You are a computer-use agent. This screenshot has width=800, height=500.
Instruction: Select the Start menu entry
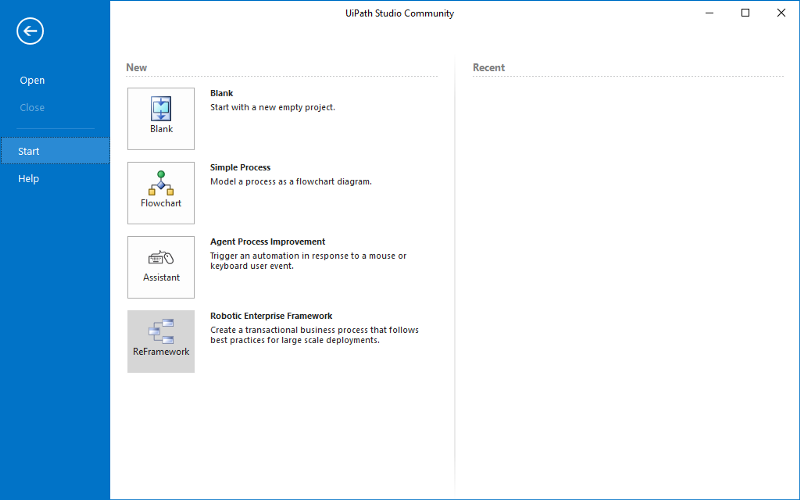click(x=55, y=151)
